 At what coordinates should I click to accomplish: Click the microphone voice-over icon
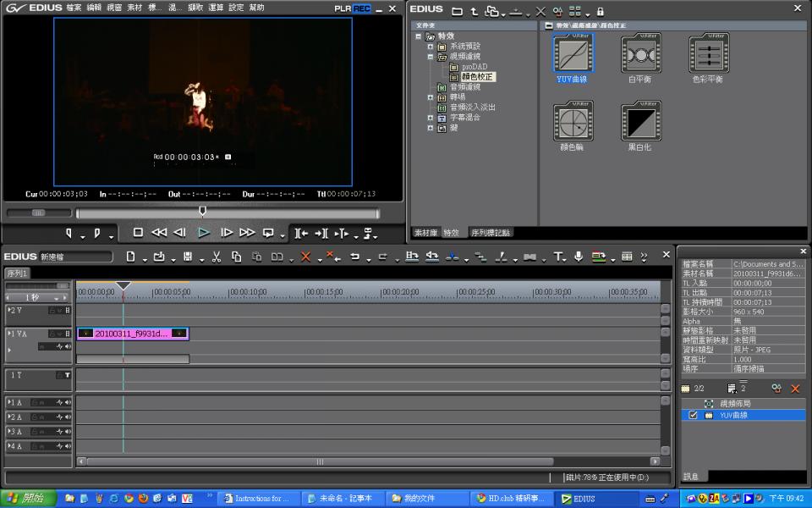coord(579,257)
